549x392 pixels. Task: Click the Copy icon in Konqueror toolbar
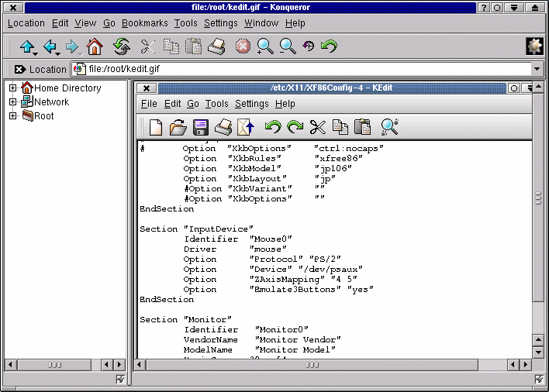click(171, 46)
